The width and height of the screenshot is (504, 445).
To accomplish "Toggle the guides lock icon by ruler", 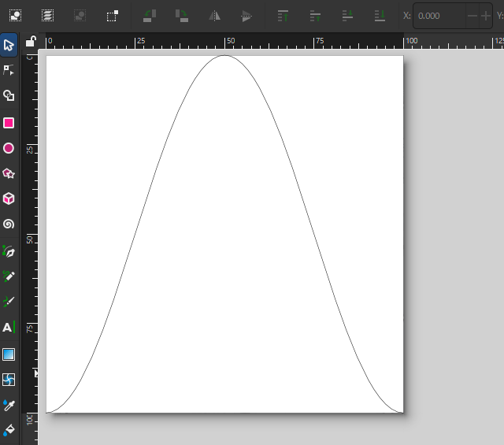I will click(31, 41).
